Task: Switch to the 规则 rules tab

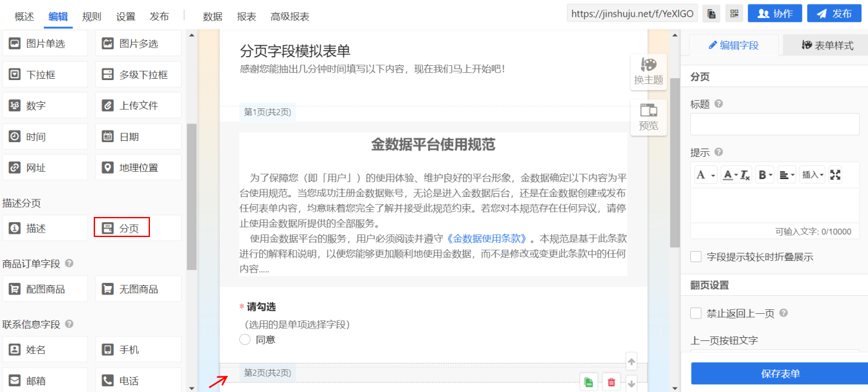Action: [x=92, y=17]
